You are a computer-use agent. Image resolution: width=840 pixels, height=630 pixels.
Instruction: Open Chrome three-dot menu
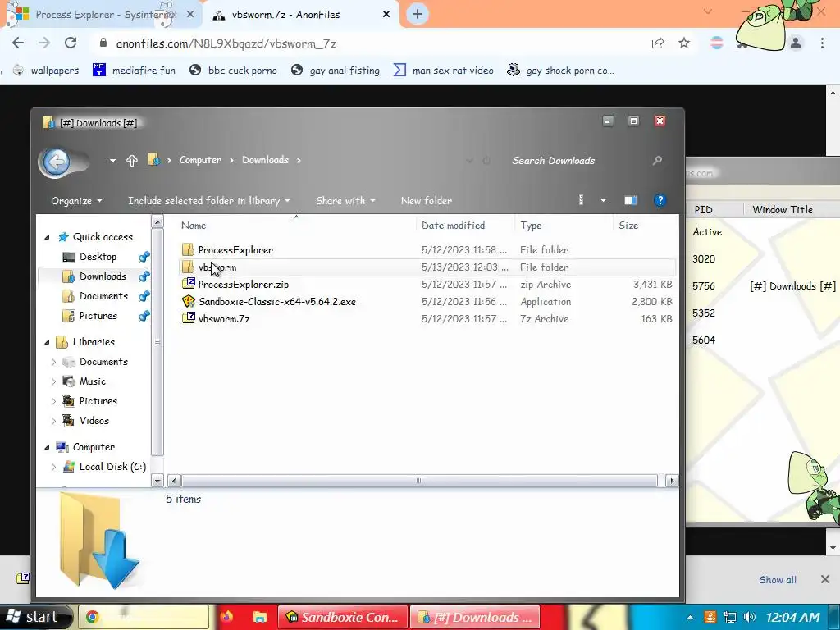click(822, 43)
